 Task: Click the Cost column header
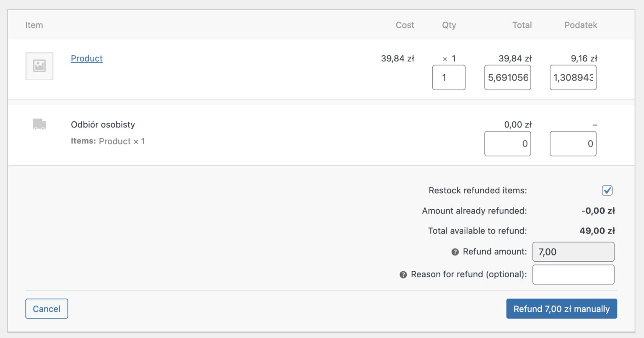pyautogui.click(x=405, y=25)
